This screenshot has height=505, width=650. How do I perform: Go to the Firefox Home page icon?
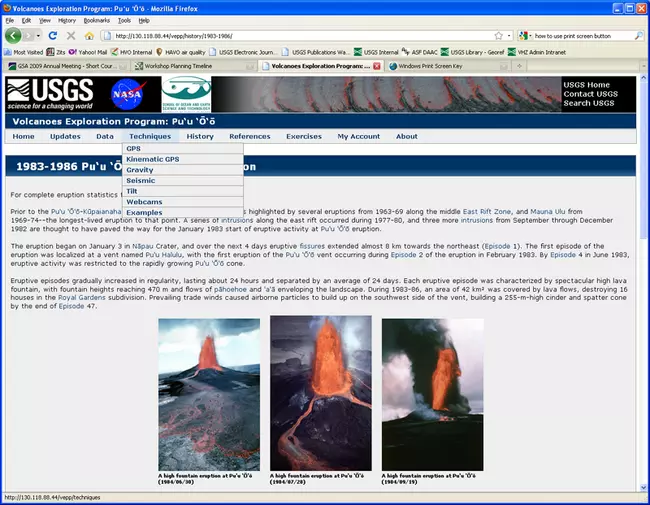click(x=89, y=36)
